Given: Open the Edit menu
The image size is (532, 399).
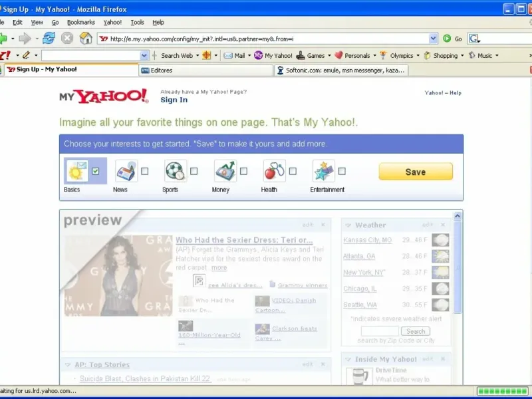Looking at the screenshot, I should pos(17,23).
